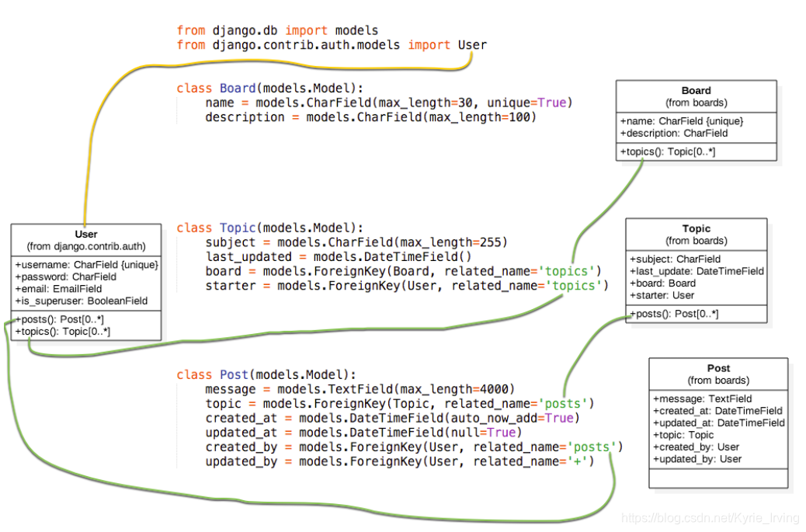Viewport: 806px width, 532px height.
Task: Click '+starter: User' in Topic box
Action: [662, 295]
